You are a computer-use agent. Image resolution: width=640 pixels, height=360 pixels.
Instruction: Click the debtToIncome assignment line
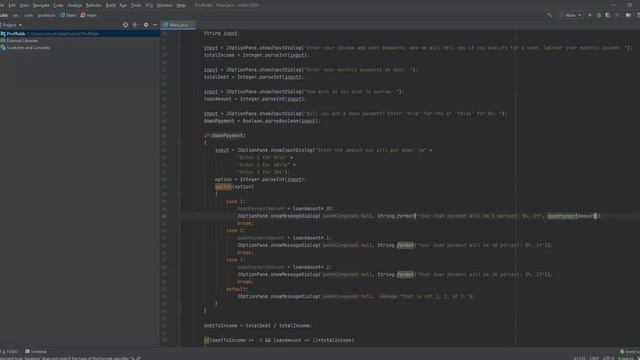click(x=257, y=326)
